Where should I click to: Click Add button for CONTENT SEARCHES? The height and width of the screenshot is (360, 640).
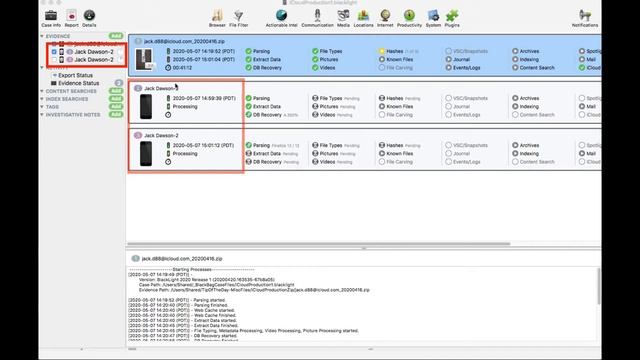coord(116,91)
